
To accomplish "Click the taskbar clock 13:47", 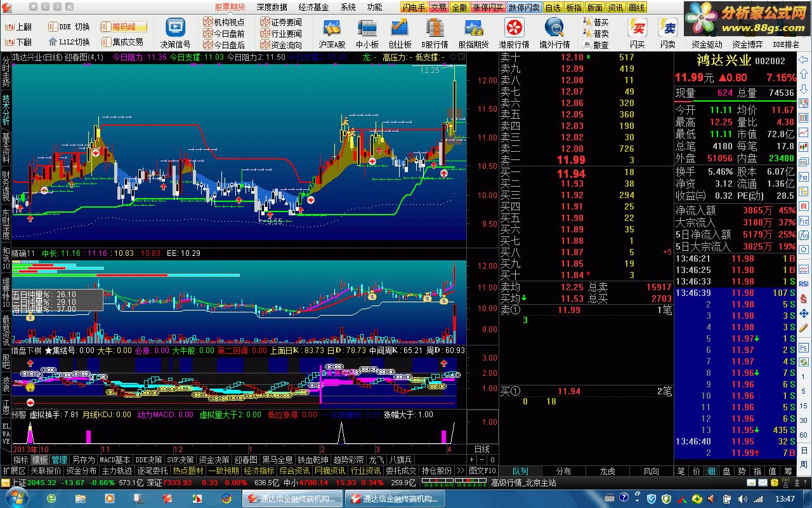I will (785, 498).
